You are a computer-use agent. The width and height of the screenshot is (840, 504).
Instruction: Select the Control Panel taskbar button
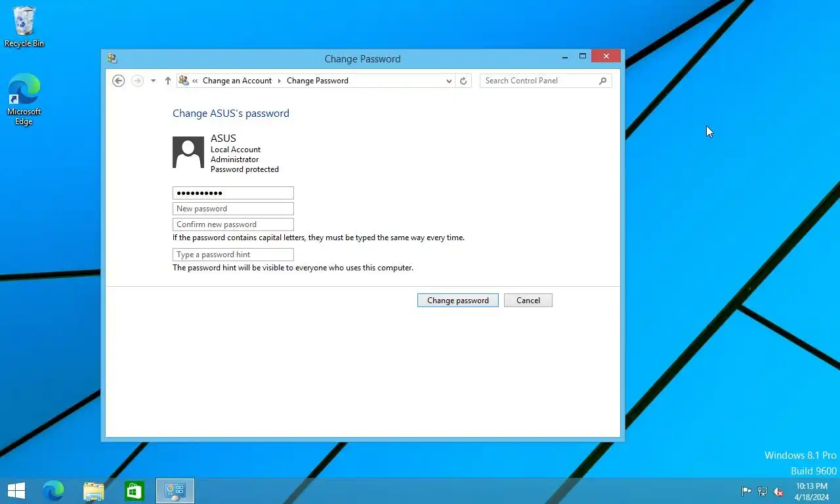point(175,491)
